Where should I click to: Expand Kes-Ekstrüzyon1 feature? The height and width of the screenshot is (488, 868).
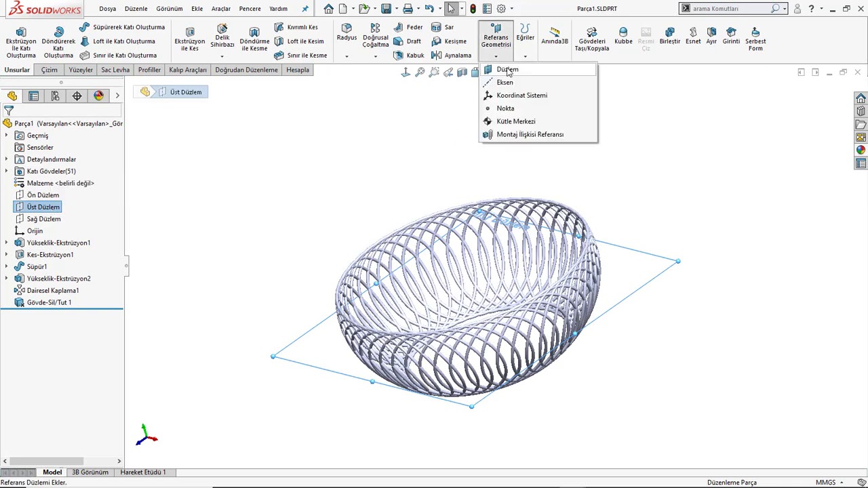(7, 255)
